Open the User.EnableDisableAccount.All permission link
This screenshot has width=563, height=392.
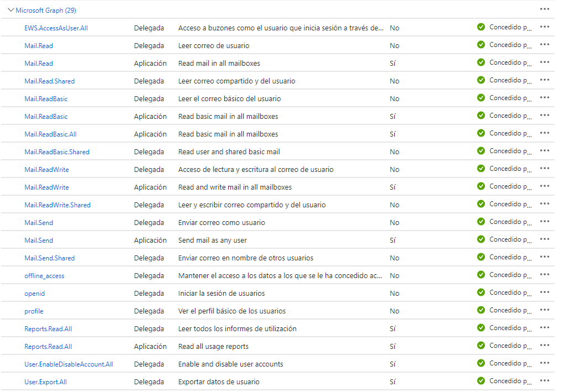pyautogui.click(x=69, y=364)
